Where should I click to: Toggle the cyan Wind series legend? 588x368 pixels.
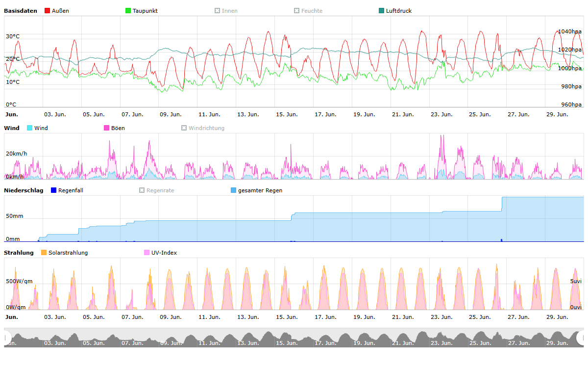pyautogui.click(x=29, y=128)
